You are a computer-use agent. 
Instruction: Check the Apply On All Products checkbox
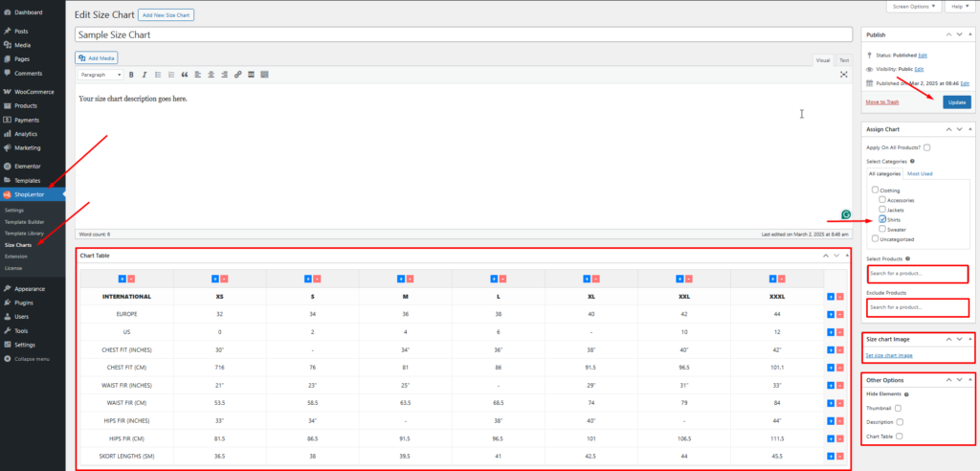pyautogui.click(x=926, y=147)
